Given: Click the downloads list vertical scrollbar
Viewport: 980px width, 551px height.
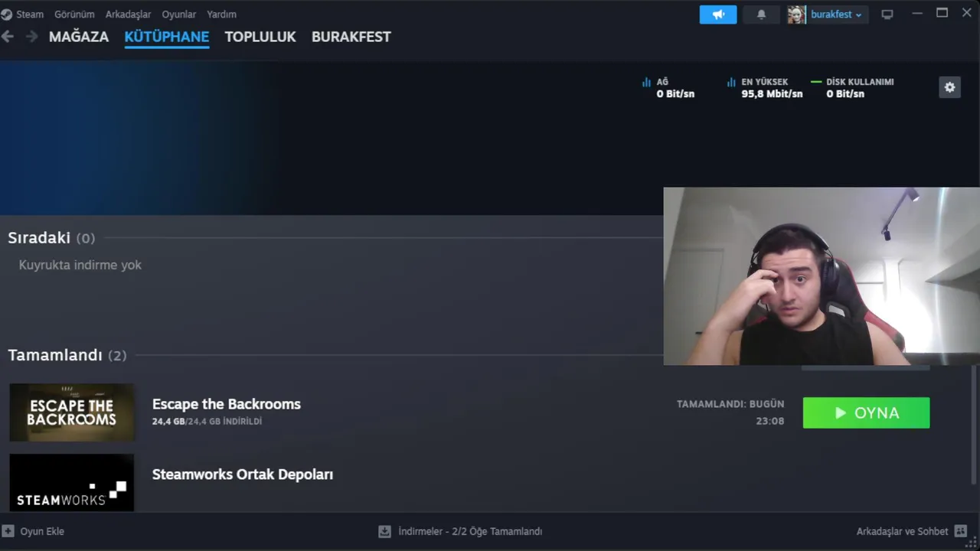Looking at the screenshot, I should click(x=974, y=425).
